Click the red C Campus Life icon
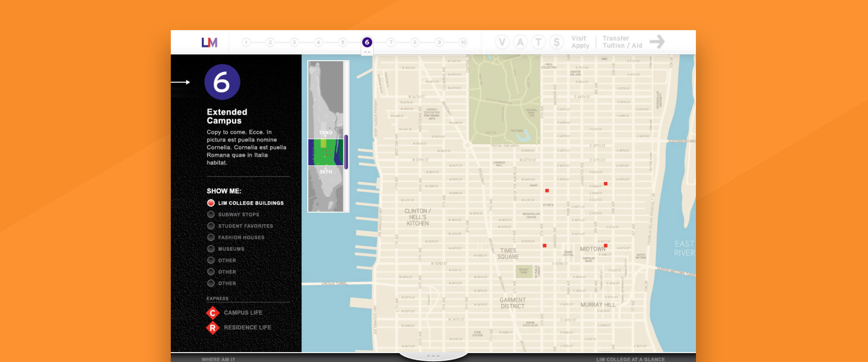This screenshot has width=868, height=362. point(213,313)
